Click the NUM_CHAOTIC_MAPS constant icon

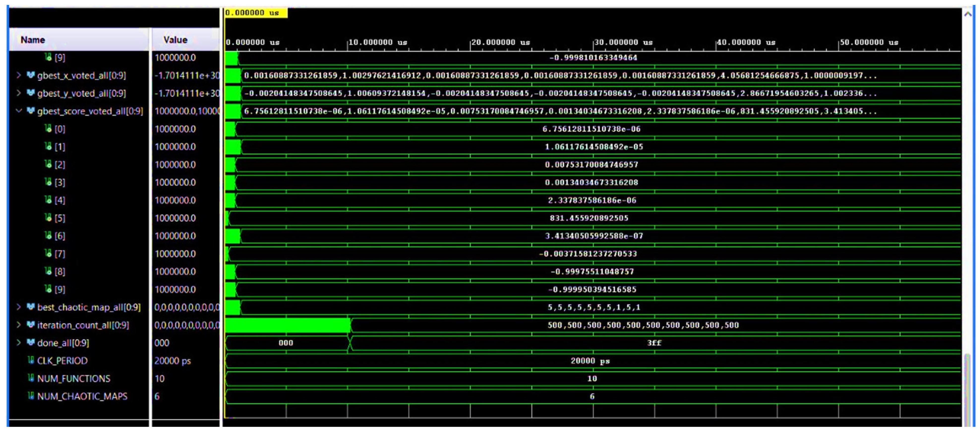click(x=31, y=396)
